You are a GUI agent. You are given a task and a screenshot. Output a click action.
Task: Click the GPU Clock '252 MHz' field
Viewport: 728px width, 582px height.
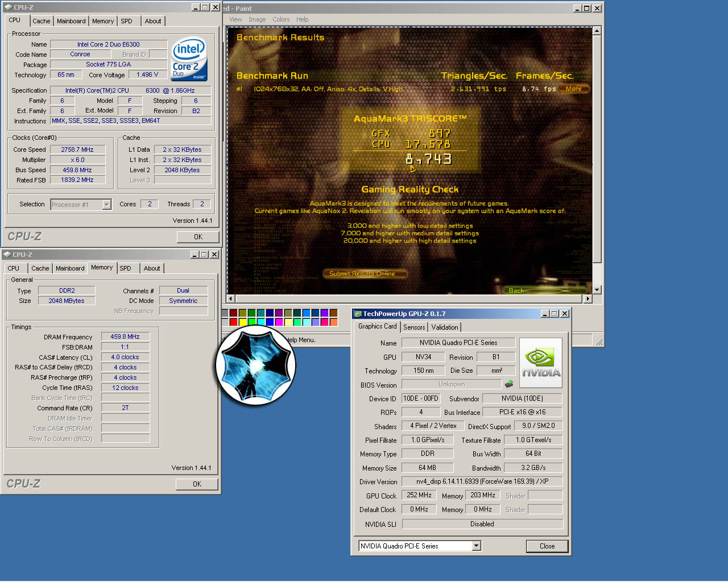[x=419, y=495]
